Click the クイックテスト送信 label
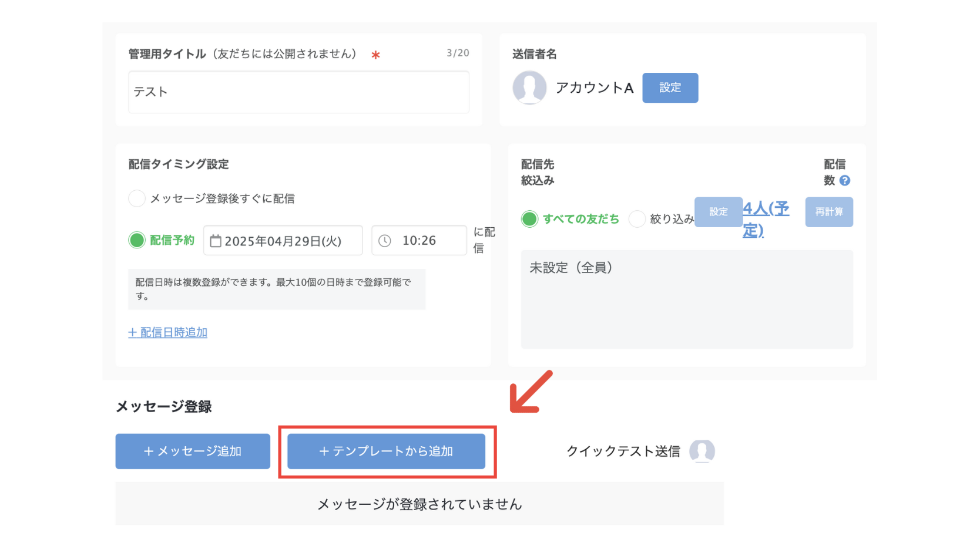This screenshot has width=980, height=546. 623,451
